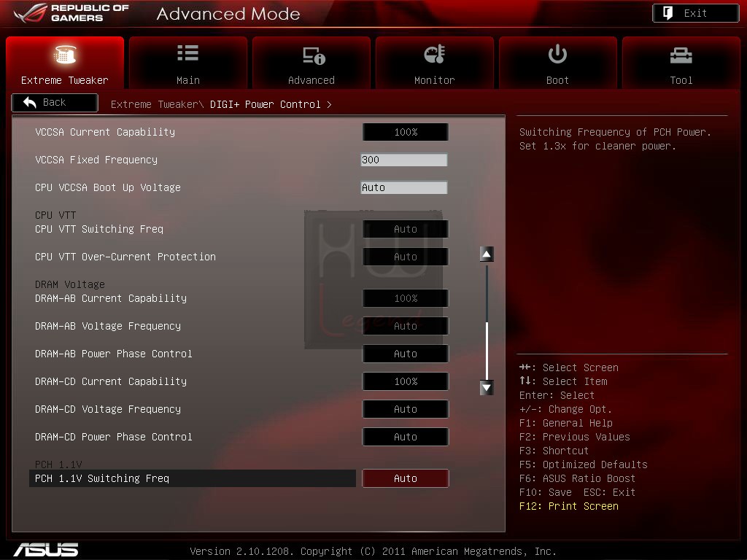Select CPU VCCSA Boot Up Voltage label
Viewport: 747px width, 560px height.
[x=108, y=187]
